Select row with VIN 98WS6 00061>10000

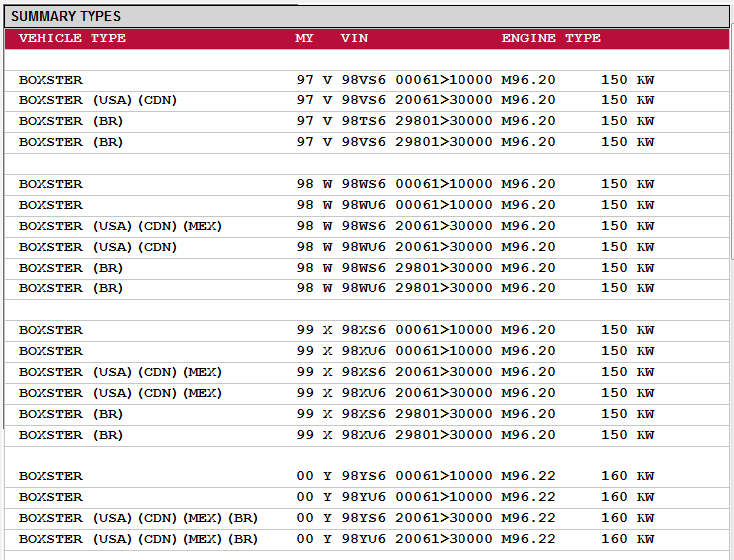(367, 185)
